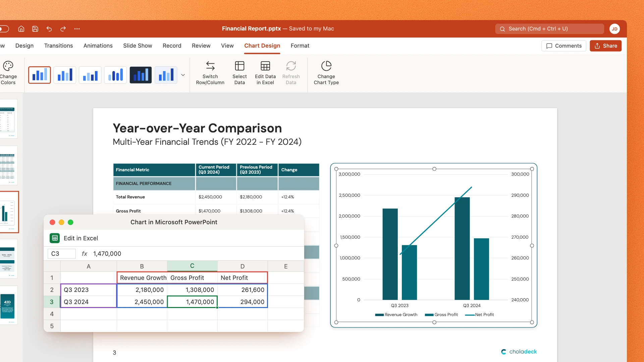Save the presentation using the save icon
Viewport: 644px width, 362px height.
coord(35,29)
